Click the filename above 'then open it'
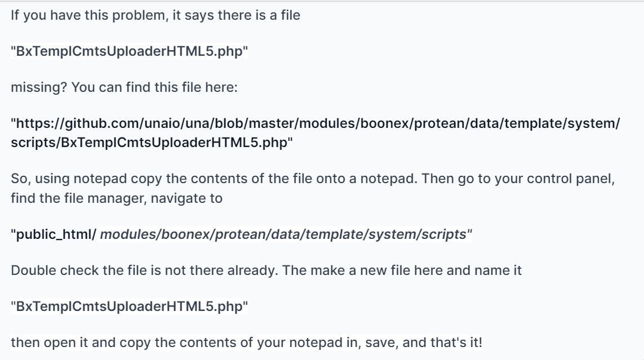The height and width of the screenshot is (360, 644). 130,309
